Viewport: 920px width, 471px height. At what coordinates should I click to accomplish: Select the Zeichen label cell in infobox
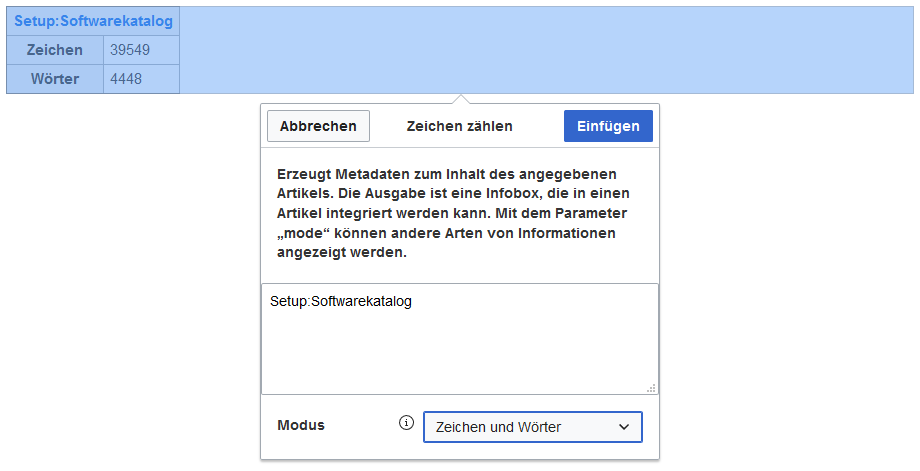click(x=55, y=50)
